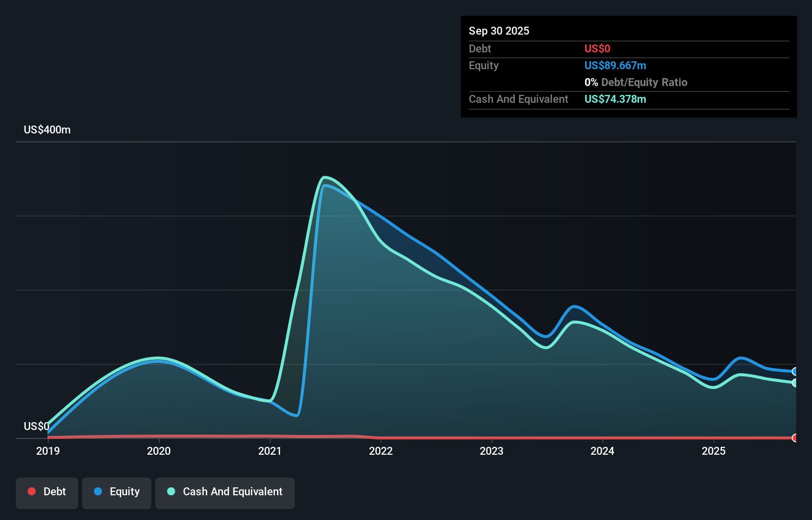Click the red Debt endpoint marker at chart right
This screenshot has width=812, height=520.
point(794,438)
